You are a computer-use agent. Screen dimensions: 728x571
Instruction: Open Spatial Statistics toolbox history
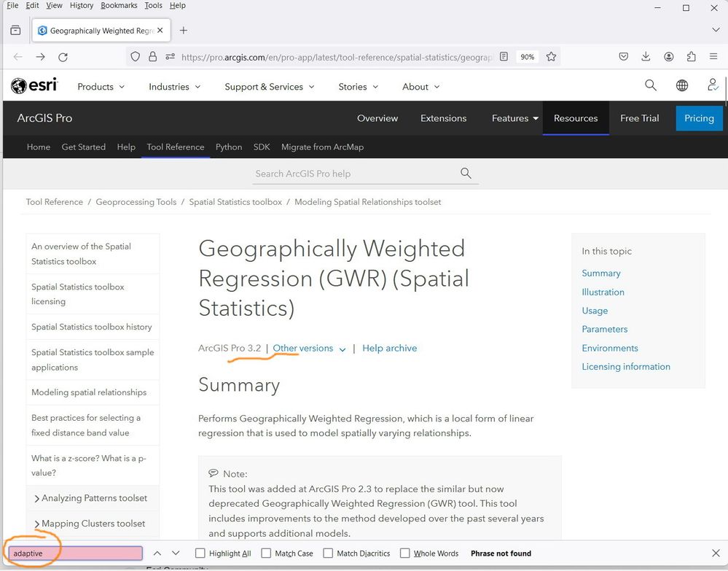click(92, 327)
